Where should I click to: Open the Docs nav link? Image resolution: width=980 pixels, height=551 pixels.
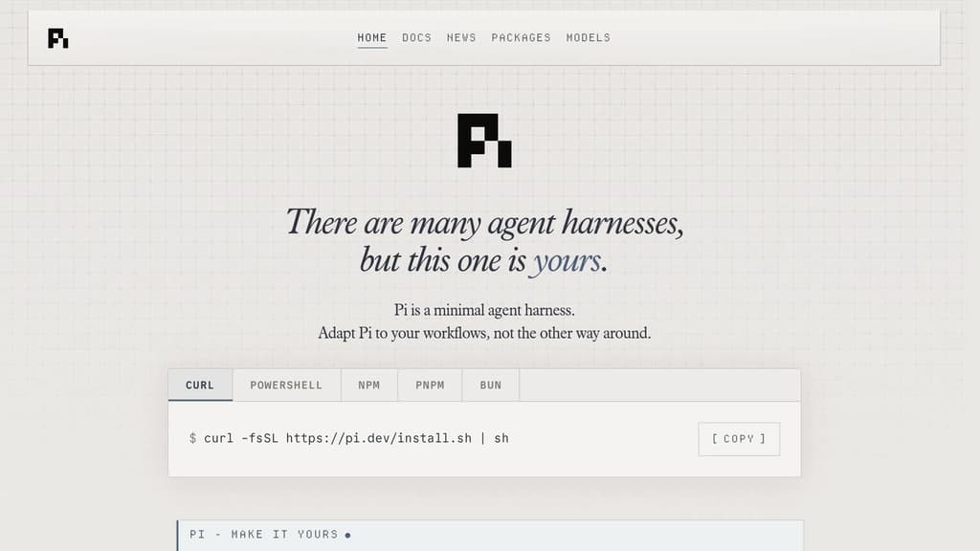coord(416,37)
